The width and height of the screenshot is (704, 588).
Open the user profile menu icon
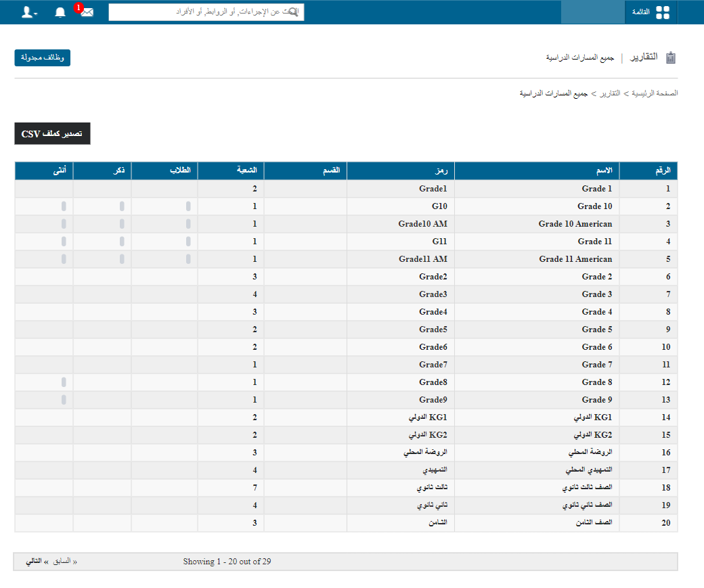[x=29, y=12]
